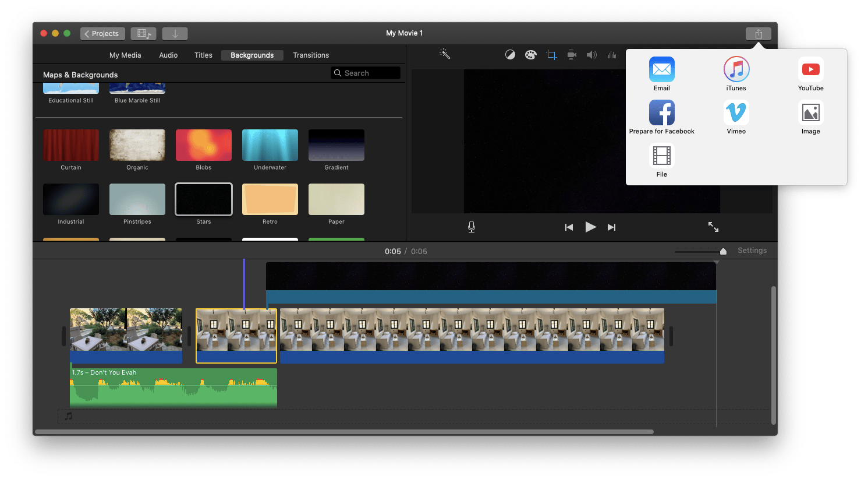The image size is (868, 479).
Task: Select the Paper background
Action: click(336, 199)
